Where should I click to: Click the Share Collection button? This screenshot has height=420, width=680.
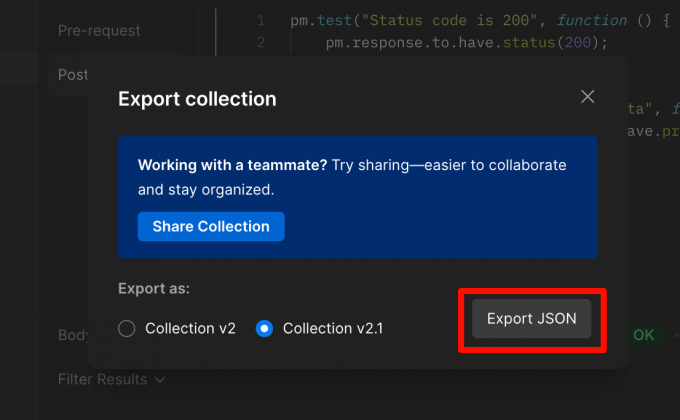pyautogui.click(x=211, y=226)
